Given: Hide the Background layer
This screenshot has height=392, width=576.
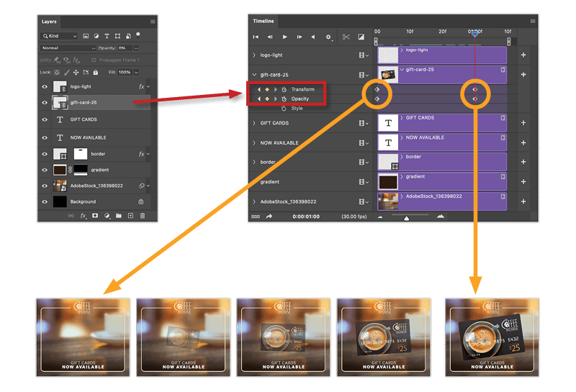Looking at the screenshot, I should [x=45, y=202].
